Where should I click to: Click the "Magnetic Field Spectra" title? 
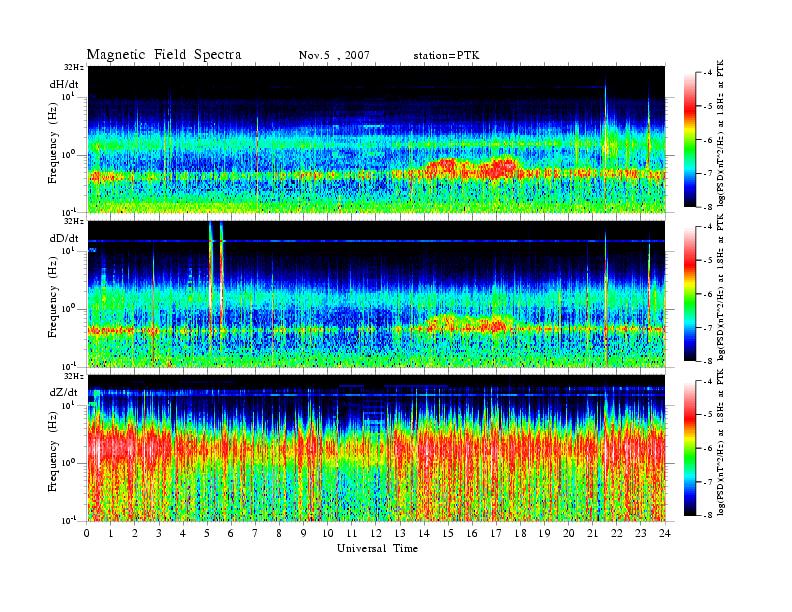(164, 55)
